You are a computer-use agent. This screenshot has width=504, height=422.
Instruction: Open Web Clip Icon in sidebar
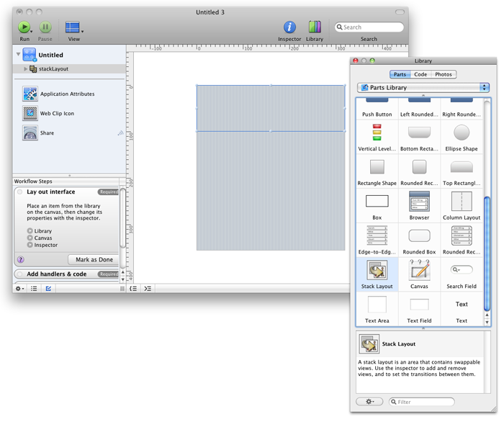[x=56, y=113]
